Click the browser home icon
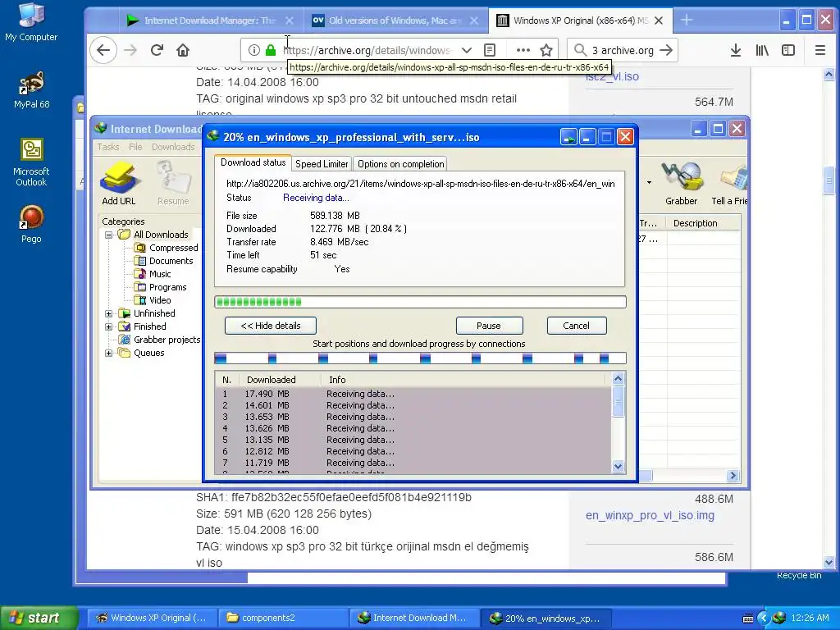Viewport: 840px width, 630px height. tap(183, 50)
